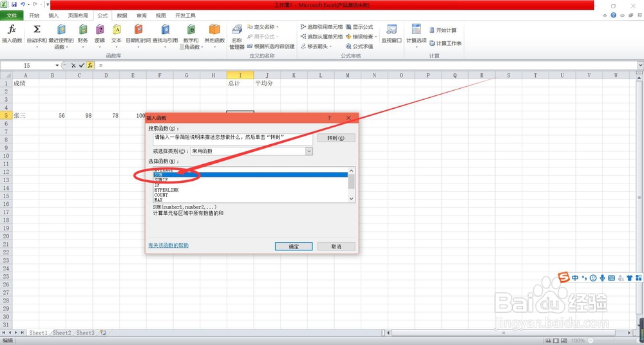Screen dimensions: 644x345
Task: Open the Name Box dropdown arrow
Action: 57,65
